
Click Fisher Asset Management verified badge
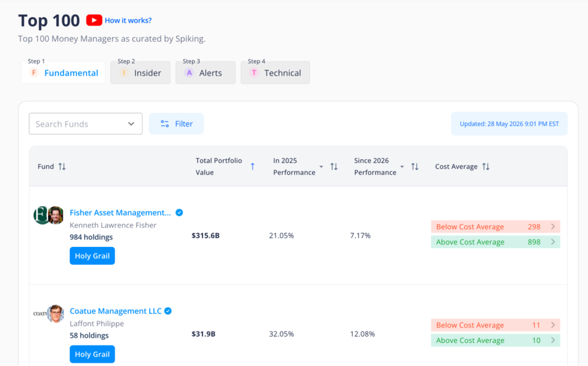click(179, 212)
